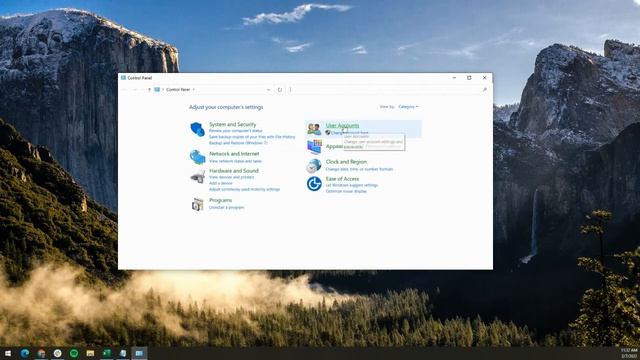Open Excel from the taskbar

pos(107,353)
